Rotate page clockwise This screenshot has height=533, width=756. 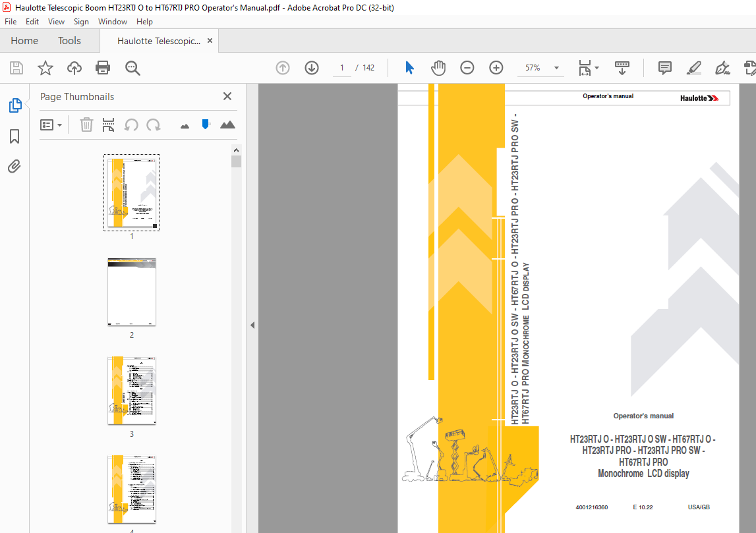click(x=154, y=125)
